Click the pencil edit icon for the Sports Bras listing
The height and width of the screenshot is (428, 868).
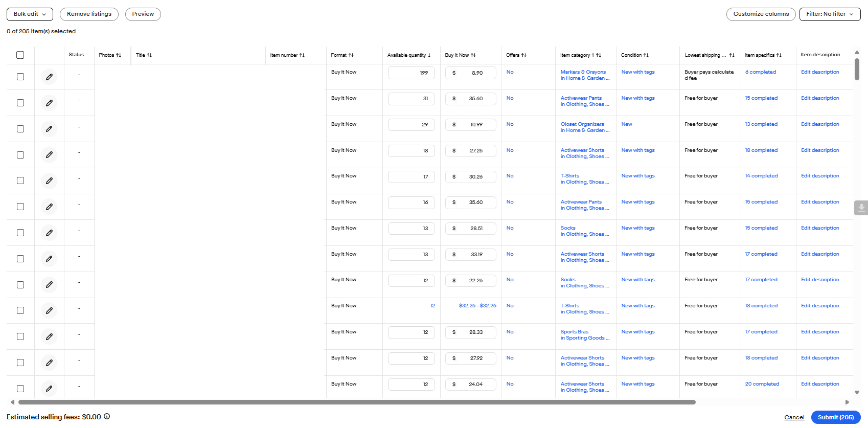point(49,336)
